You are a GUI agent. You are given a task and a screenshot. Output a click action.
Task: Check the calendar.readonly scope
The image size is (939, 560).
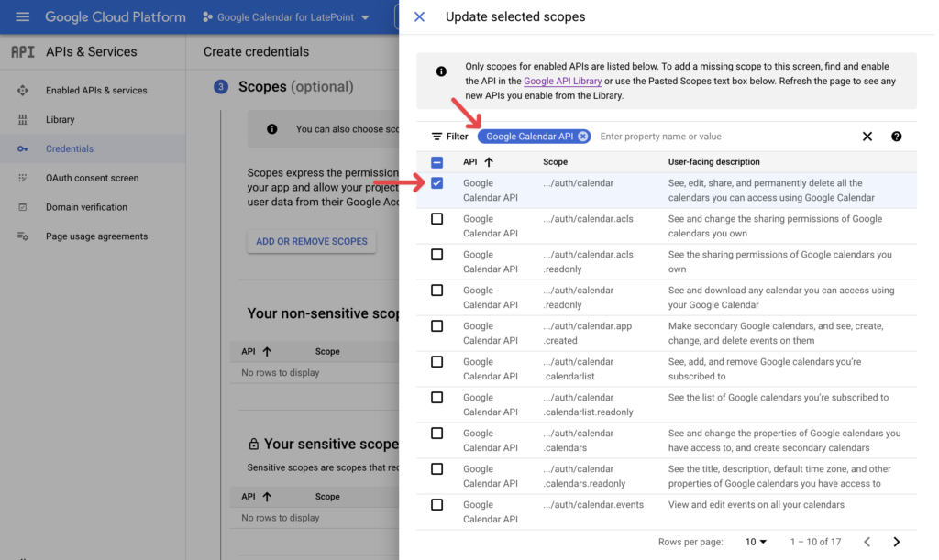[437, 290]
